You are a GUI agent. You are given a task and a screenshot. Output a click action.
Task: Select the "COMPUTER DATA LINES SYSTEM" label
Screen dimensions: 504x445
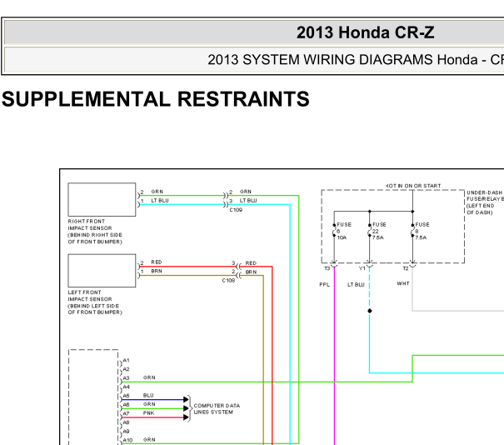click(x=217, y=409)
